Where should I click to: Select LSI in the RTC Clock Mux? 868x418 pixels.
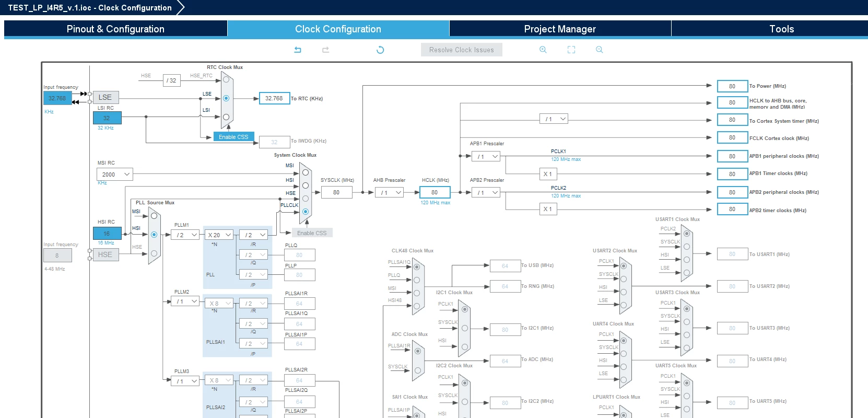coord(226,117)
